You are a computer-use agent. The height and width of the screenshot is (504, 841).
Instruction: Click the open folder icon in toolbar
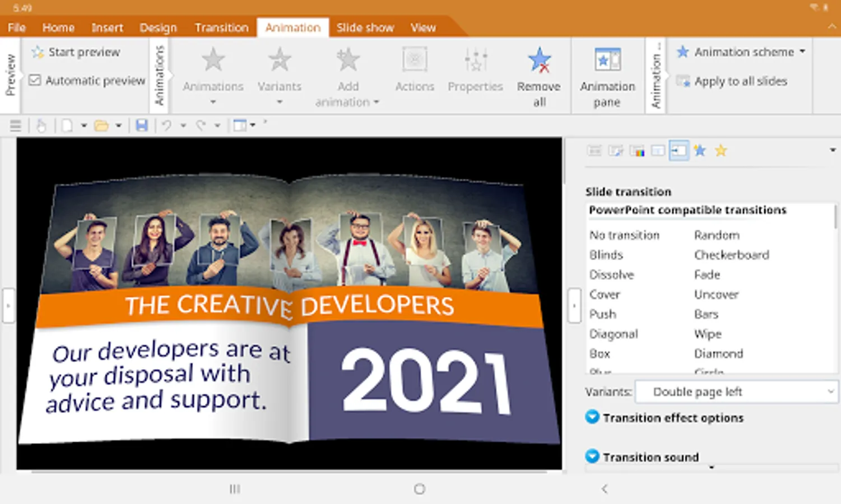[x=101, y=125]
